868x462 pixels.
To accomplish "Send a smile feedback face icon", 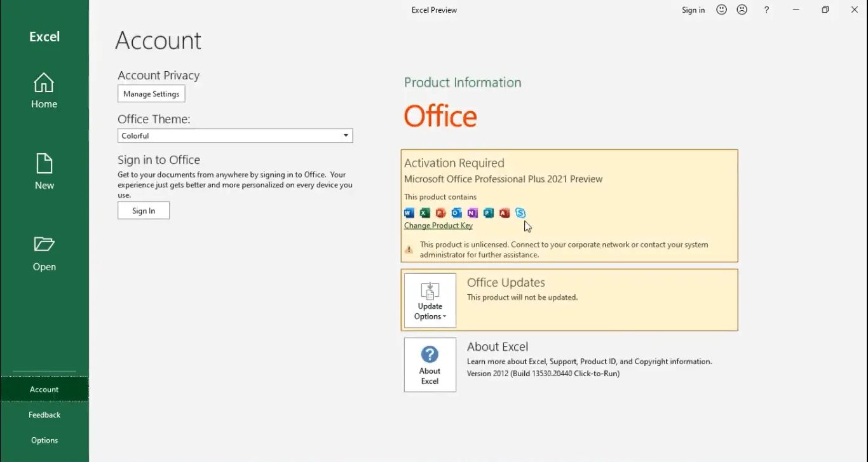I will tap(721, 10).
